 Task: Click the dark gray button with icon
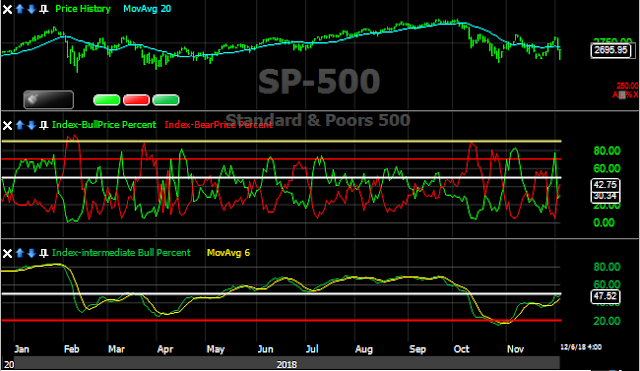(49, 100)
